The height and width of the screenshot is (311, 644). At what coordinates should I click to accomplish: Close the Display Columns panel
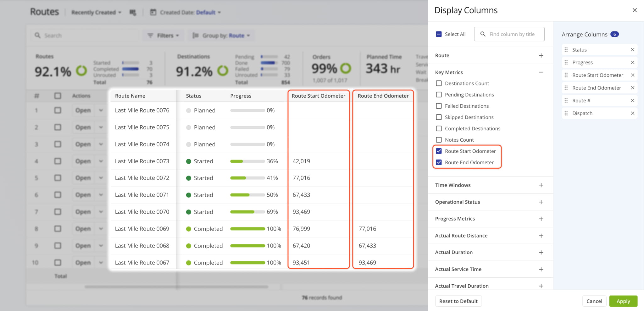(635, 10)
